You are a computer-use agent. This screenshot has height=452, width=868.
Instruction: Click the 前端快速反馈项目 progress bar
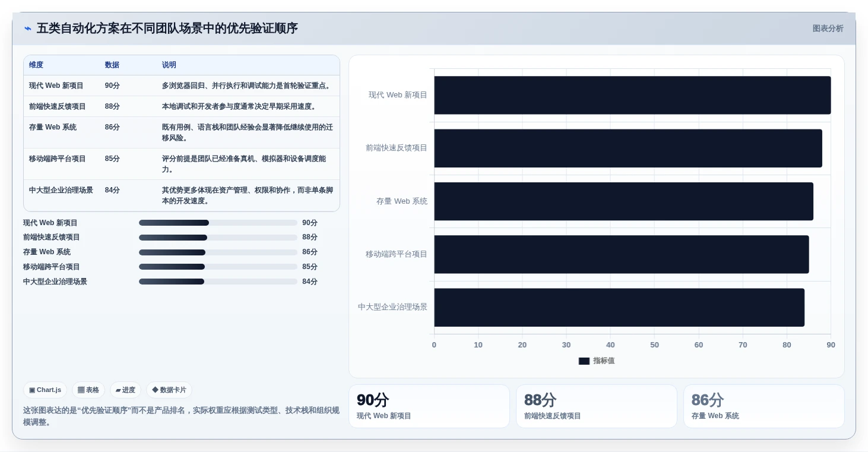pyautogui.click(x=218, y=238)
